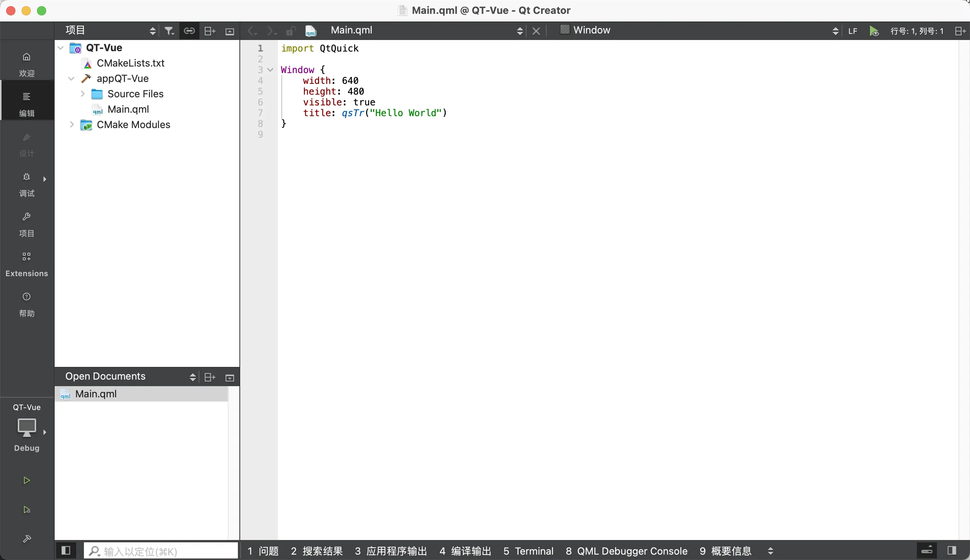Open the 应用程序输出 pane

pyautogui.click(x=391, y=551)
